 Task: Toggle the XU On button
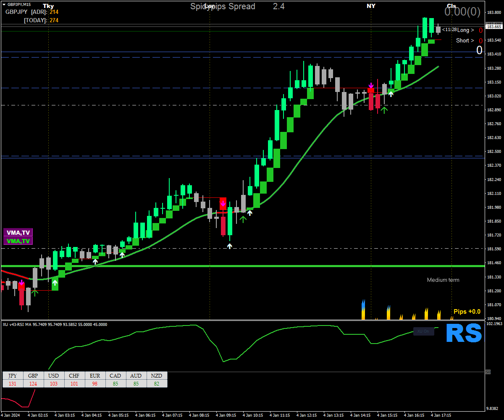(x=423, y=331)
